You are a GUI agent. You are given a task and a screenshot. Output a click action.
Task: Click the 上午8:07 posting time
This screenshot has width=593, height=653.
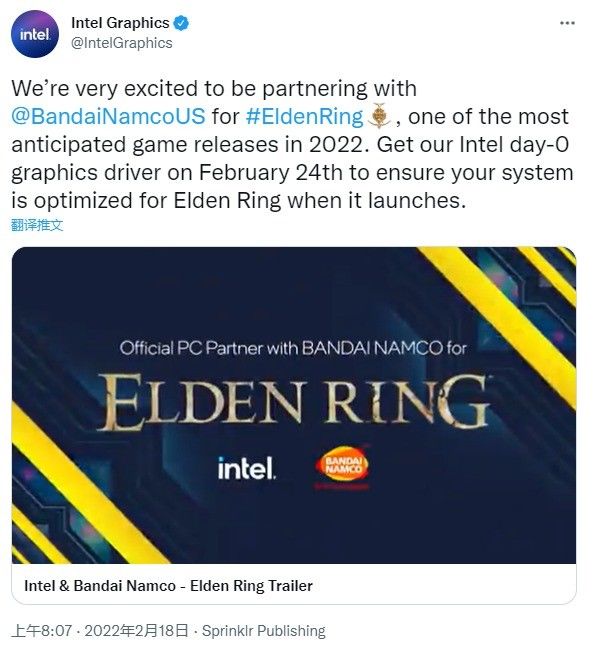pyautogui.click(x=42, y=631)
